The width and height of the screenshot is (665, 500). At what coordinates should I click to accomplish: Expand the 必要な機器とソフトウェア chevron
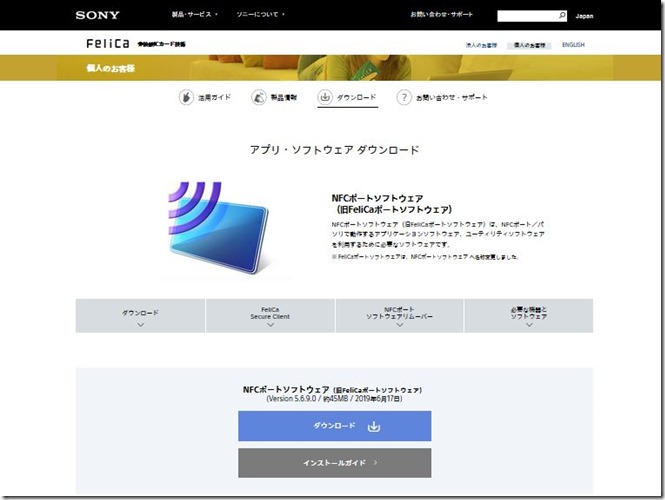coord(529,325)
